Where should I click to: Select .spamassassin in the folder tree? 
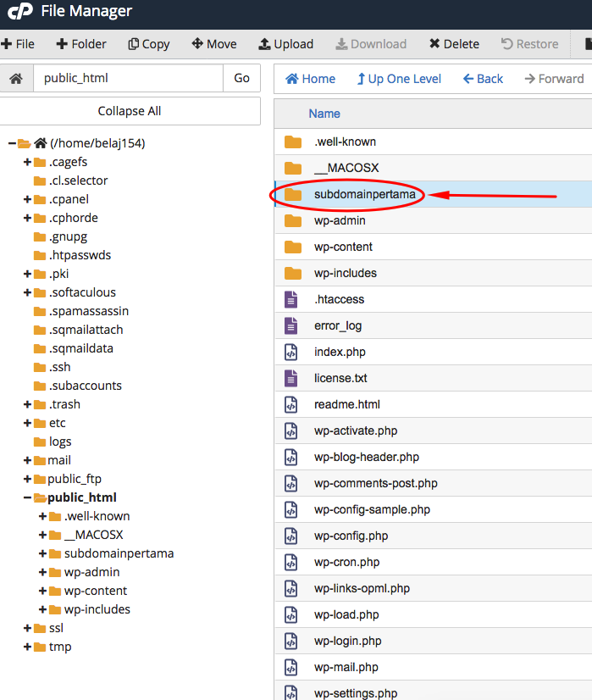(89, 311)
